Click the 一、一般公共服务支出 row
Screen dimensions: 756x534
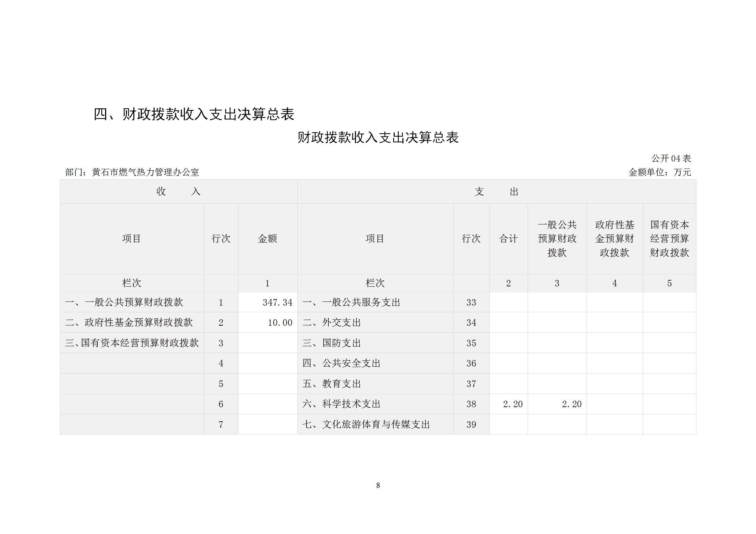[x=351, y=302]
